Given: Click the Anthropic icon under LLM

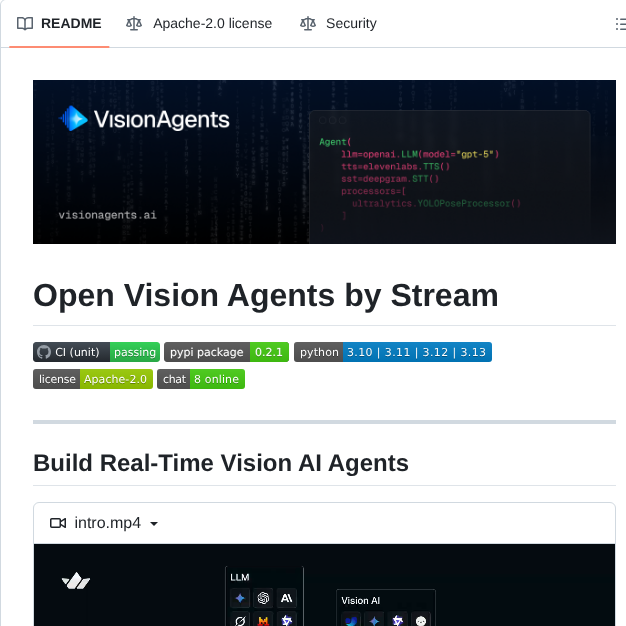Looking at the screenshot, I should click(x=287, y=598).
